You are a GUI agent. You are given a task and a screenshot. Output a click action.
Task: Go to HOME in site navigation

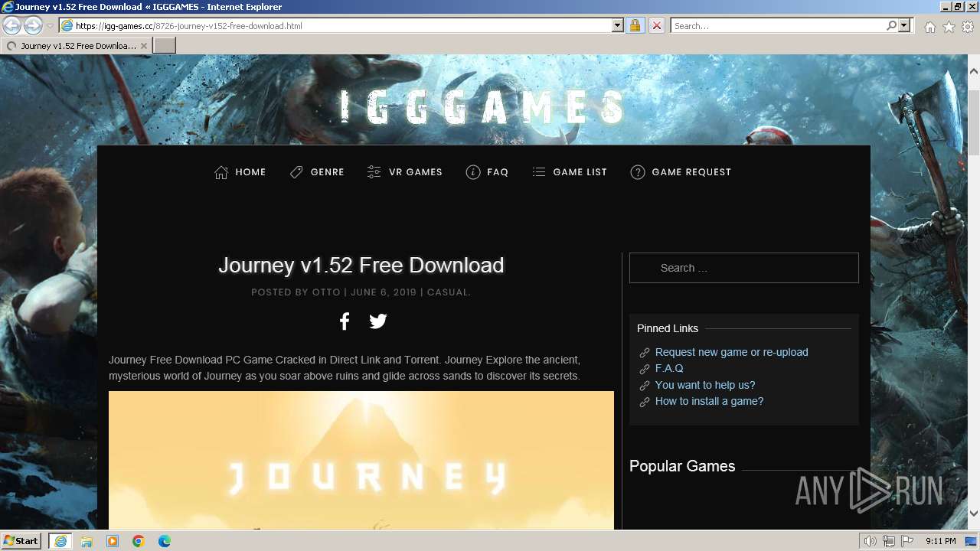[x=240, y=172]
